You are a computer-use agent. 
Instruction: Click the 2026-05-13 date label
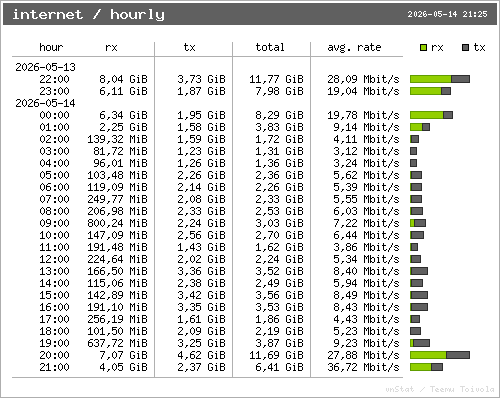click(45, 67)
